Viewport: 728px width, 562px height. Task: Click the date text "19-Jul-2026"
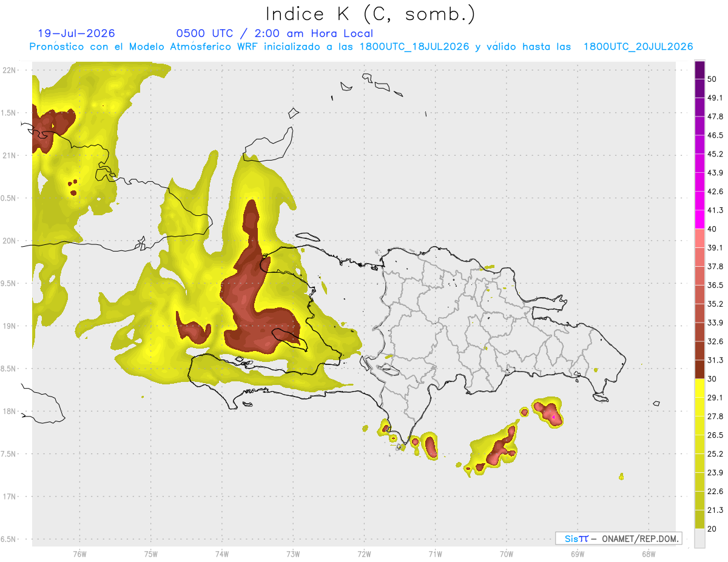tap(76, 34)
